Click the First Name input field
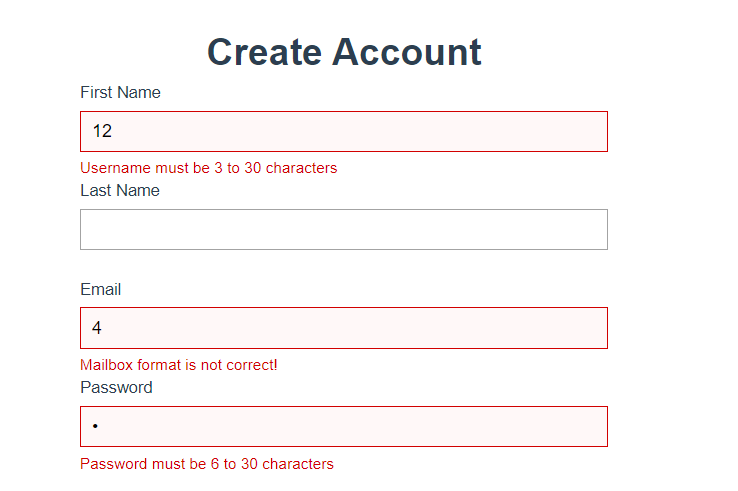Image resolution: width=738 pixels, height=491 pixels. click(x=343, y=131)
